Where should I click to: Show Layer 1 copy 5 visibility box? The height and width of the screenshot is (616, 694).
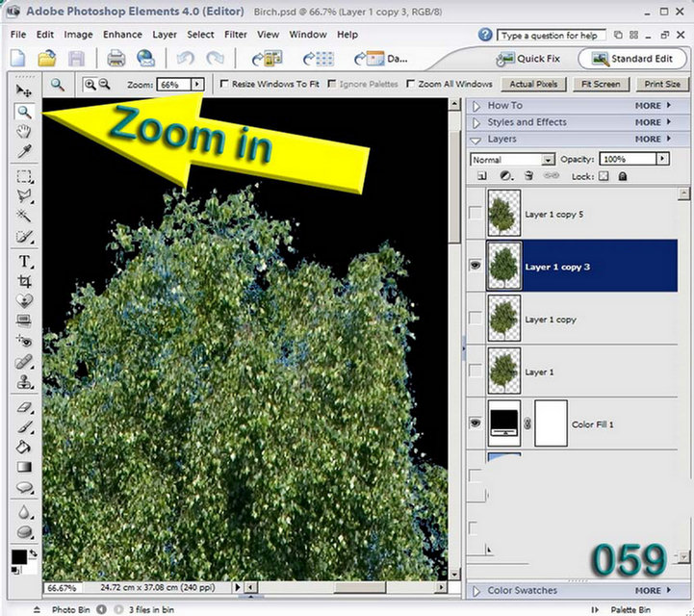476,213
